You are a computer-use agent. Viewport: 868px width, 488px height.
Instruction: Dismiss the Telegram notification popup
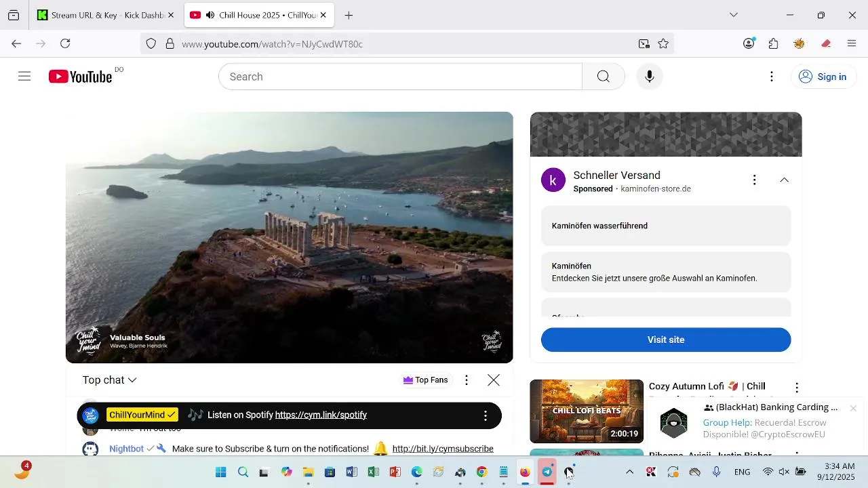pyautogui.click(x=853, y=408)
